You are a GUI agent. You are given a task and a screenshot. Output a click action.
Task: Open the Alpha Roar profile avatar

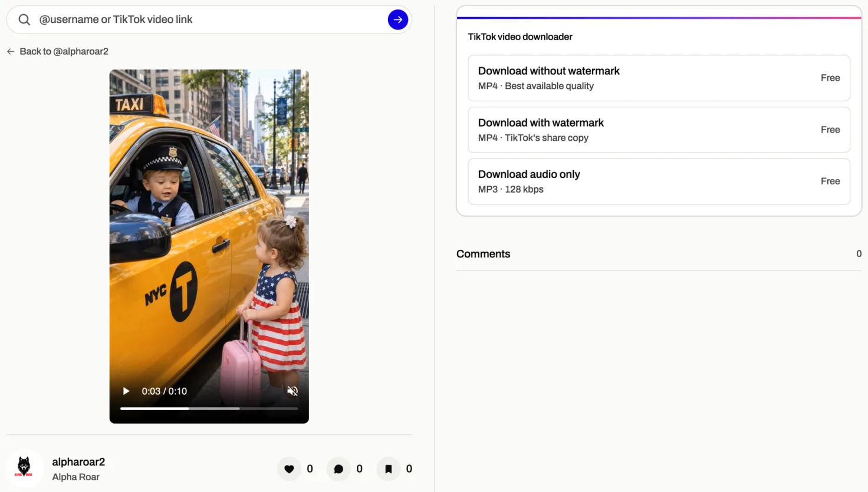[24, 468]
